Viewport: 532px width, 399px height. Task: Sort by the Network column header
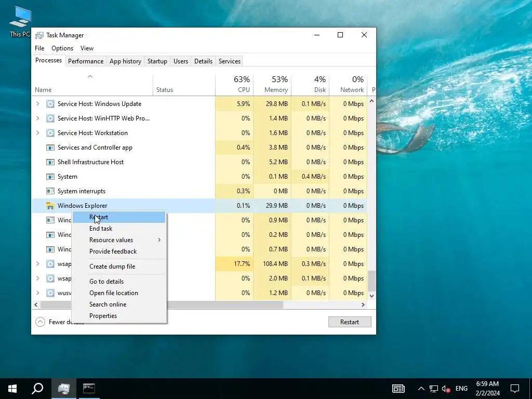point(349,85)
